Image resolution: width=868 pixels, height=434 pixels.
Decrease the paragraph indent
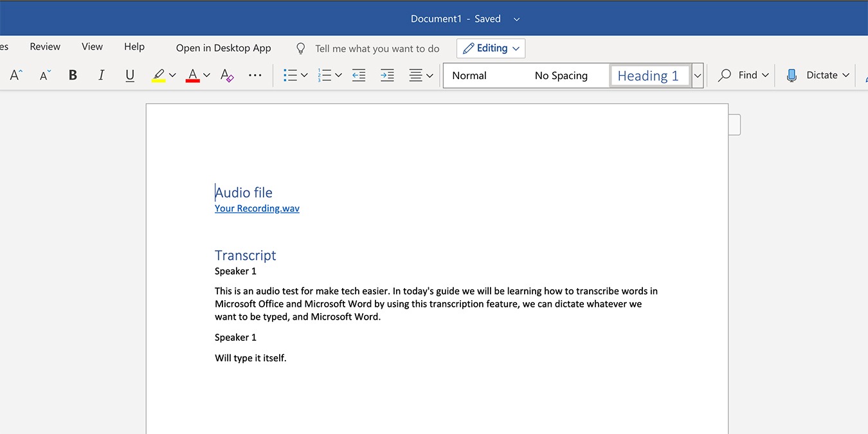[x=358, y=75]
